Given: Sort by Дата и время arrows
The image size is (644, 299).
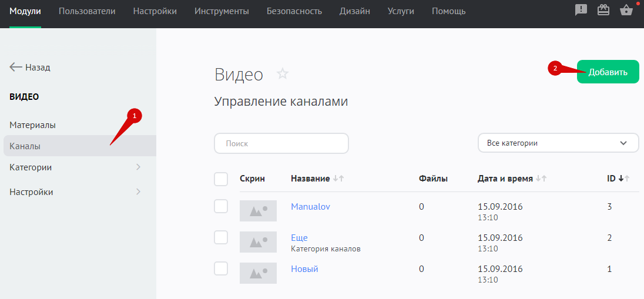Looking at the screenshot, I should coord(541,179).
